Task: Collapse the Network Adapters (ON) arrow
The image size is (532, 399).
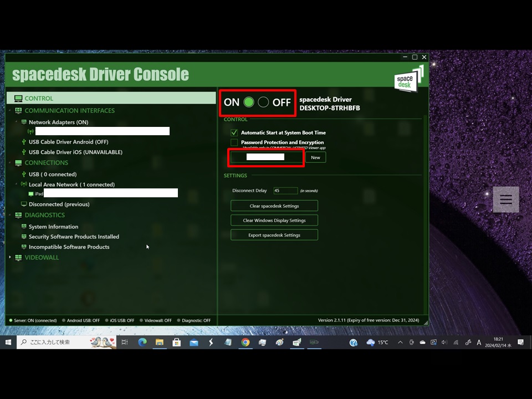Action: [x=16, y=122]
